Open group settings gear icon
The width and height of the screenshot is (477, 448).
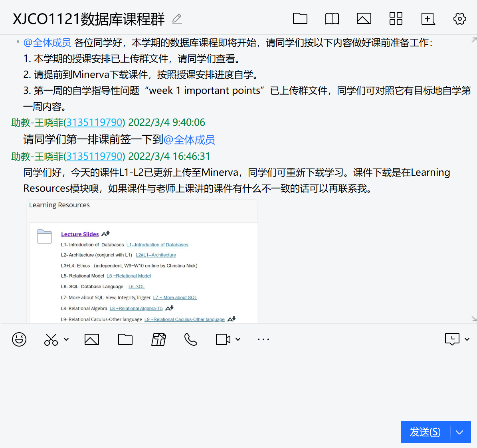(459, 19)
